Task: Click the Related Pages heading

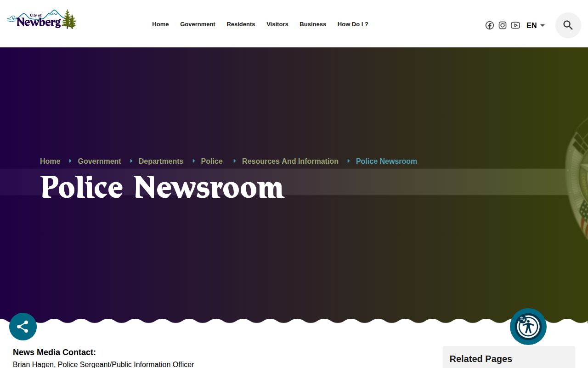Action: (x=481, y=359)
